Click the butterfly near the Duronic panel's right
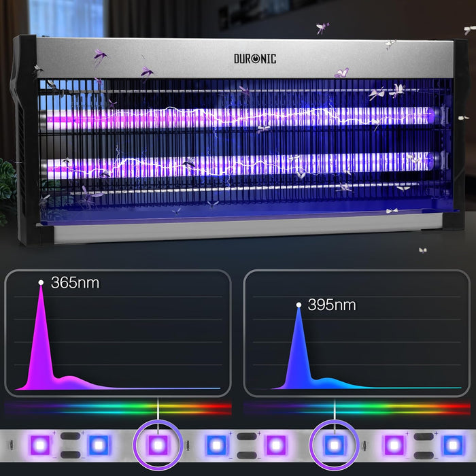The height and width of the screenshot is (476, 476). (342, 73)
